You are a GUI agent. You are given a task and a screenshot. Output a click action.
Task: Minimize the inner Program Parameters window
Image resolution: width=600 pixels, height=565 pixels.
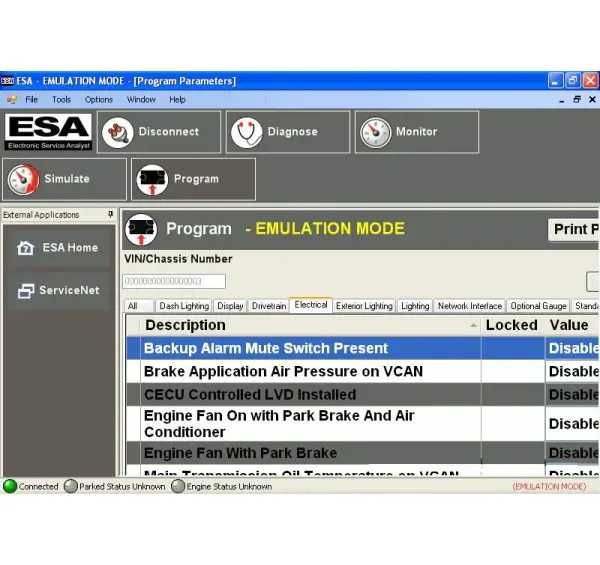tap(561, 100)
